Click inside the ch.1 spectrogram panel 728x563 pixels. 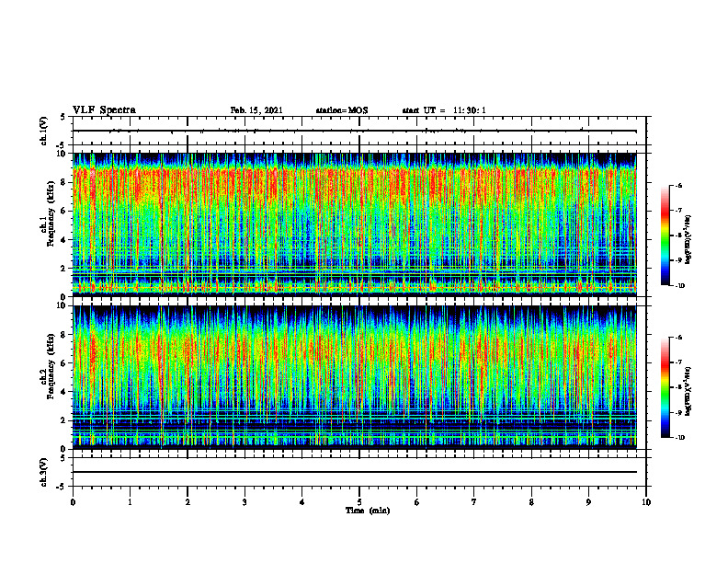click(355, 224)
